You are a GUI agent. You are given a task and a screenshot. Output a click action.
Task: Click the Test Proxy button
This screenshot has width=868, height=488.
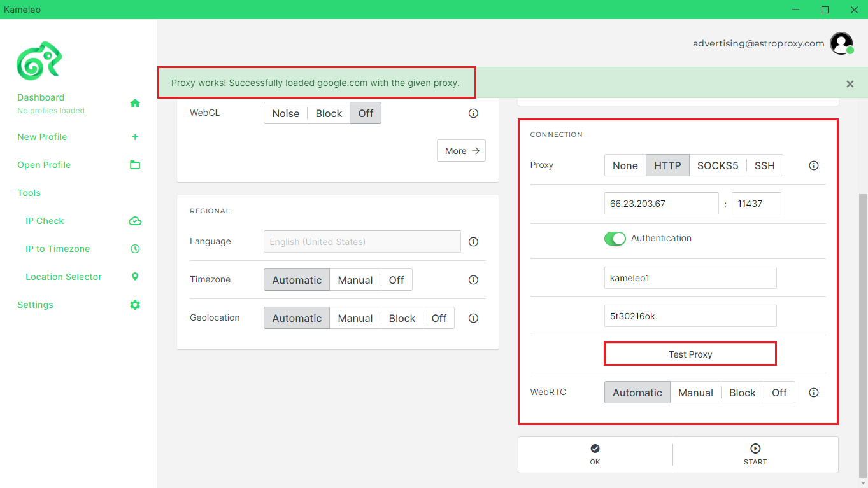[x=690, y=354]
